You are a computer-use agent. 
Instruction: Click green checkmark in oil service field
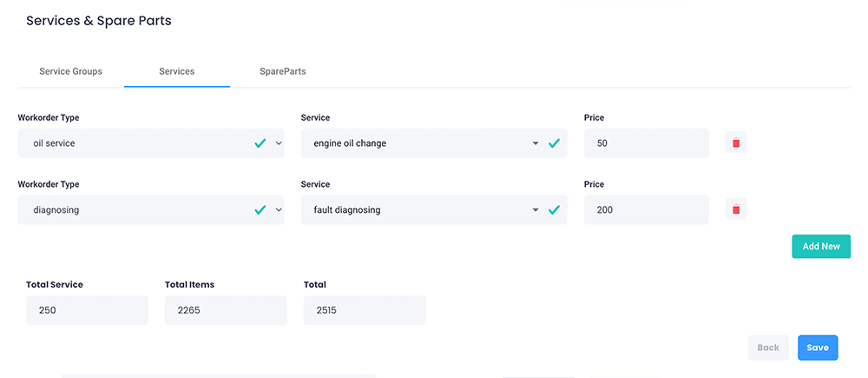pyautogui.click(x=260, y=143)
